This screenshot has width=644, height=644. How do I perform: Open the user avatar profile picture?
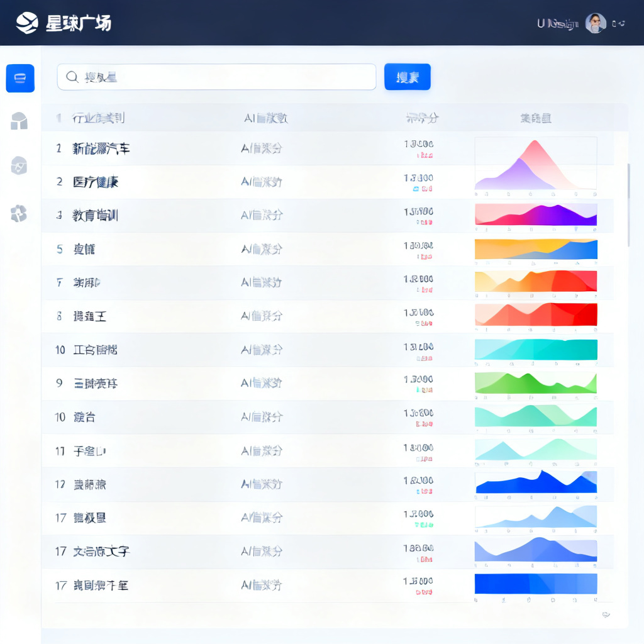pyautogui.click(x=596, y=23)
